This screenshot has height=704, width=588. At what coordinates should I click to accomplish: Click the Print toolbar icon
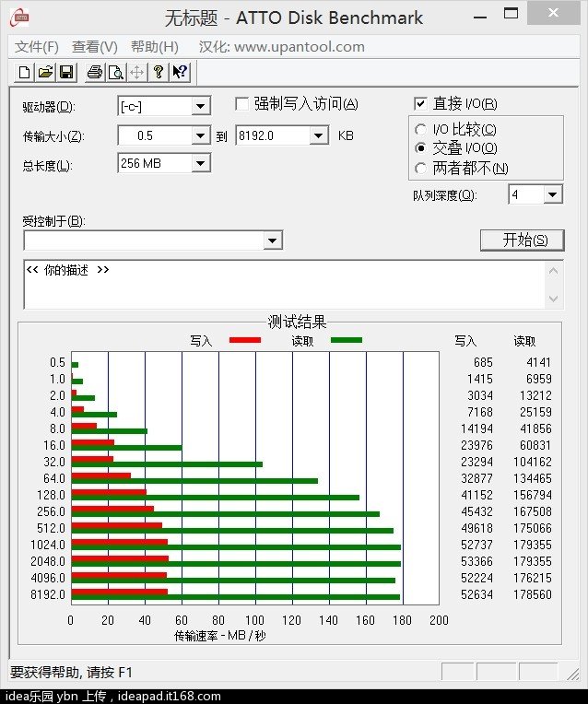click(95, 72)
